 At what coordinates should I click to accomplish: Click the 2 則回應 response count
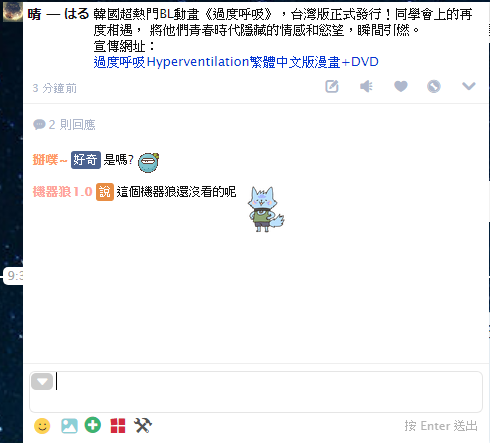click(x=64, y=125)
